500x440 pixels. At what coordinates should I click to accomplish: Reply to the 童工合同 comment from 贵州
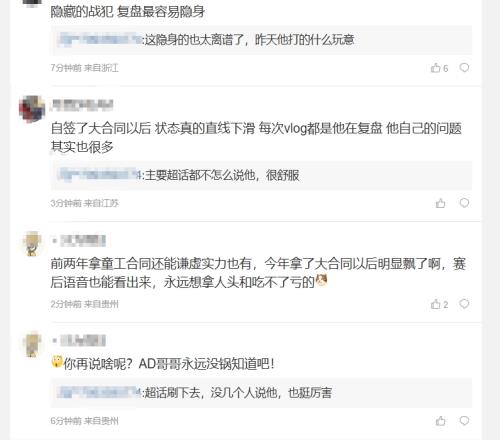[464, 304]
